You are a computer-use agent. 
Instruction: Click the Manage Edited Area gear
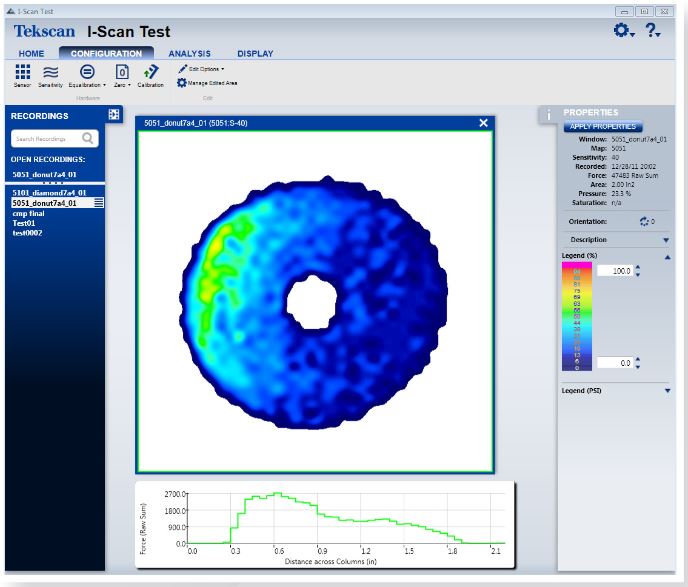point(182,82)
